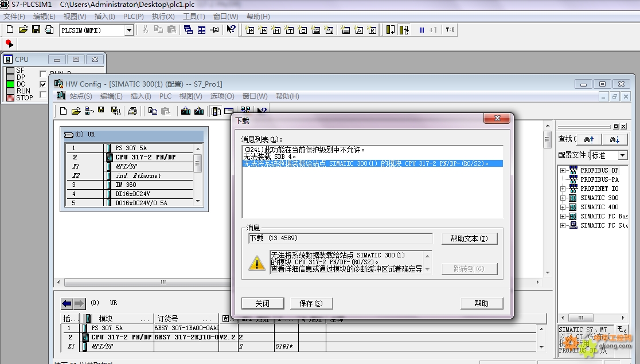Image resolution: width=640 pixels, height=364 pixels.
Task: Click the search downward binoculars button in catalog
Action: (615, 139)
